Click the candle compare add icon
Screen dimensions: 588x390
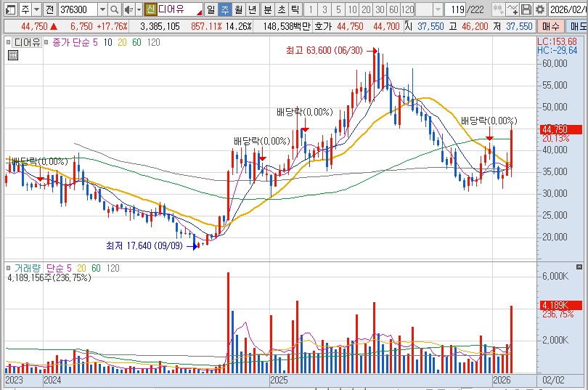click(499, 9)
